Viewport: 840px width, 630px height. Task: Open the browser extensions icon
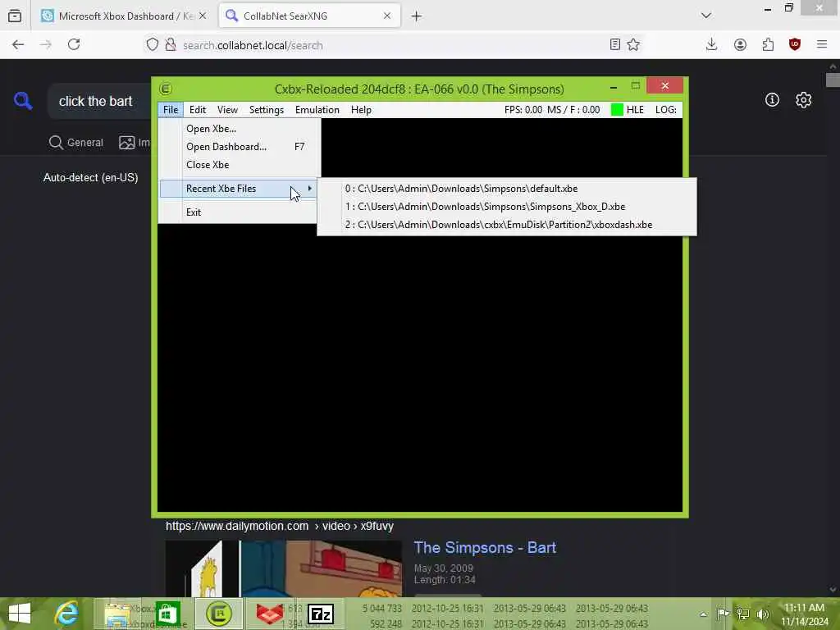(768, 44)
